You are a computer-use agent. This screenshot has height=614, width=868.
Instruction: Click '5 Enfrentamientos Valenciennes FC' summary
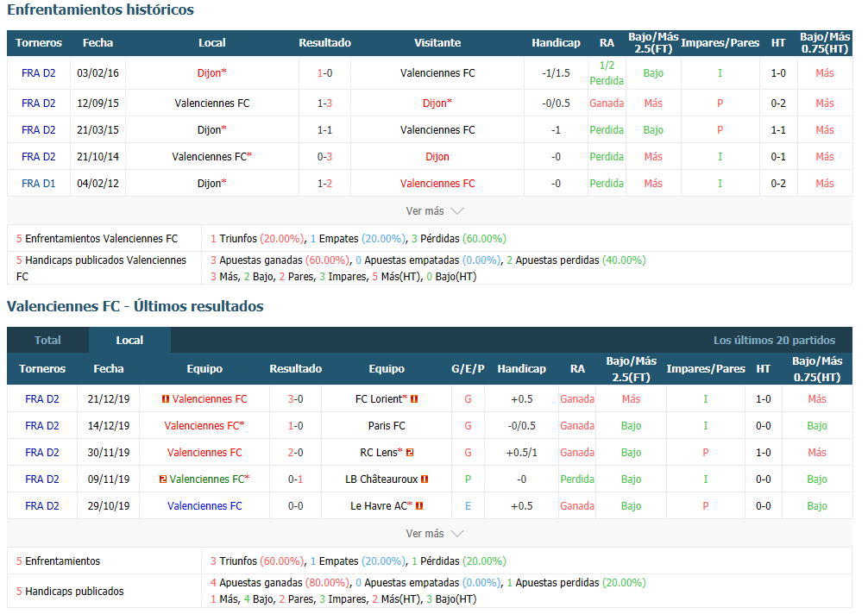tap(97, 238)
